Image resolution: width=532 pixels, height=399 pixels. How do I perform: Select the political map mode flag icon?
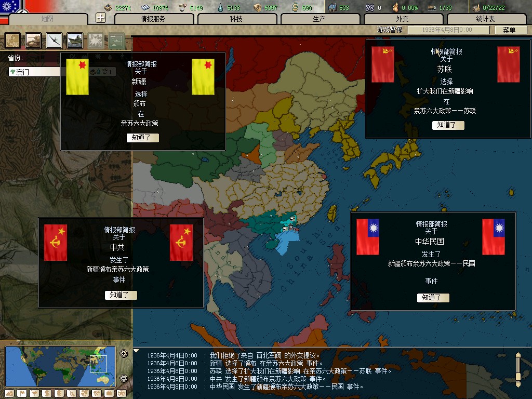tap(22, 394)
